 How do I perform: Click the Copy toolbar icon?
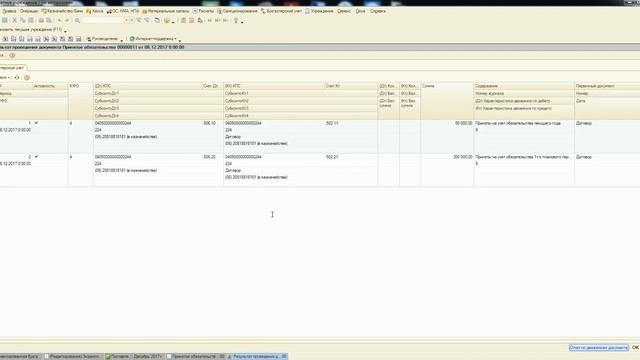(22, 20)
